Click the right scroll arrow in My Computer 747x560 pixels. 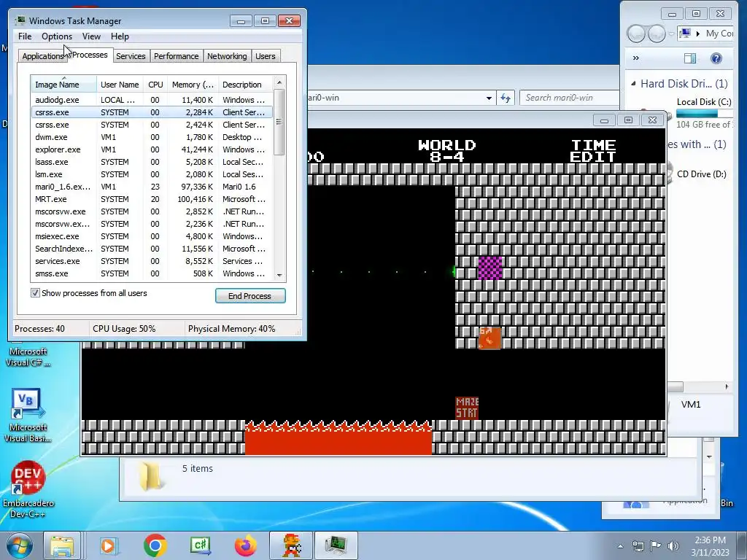pos(727,386)
